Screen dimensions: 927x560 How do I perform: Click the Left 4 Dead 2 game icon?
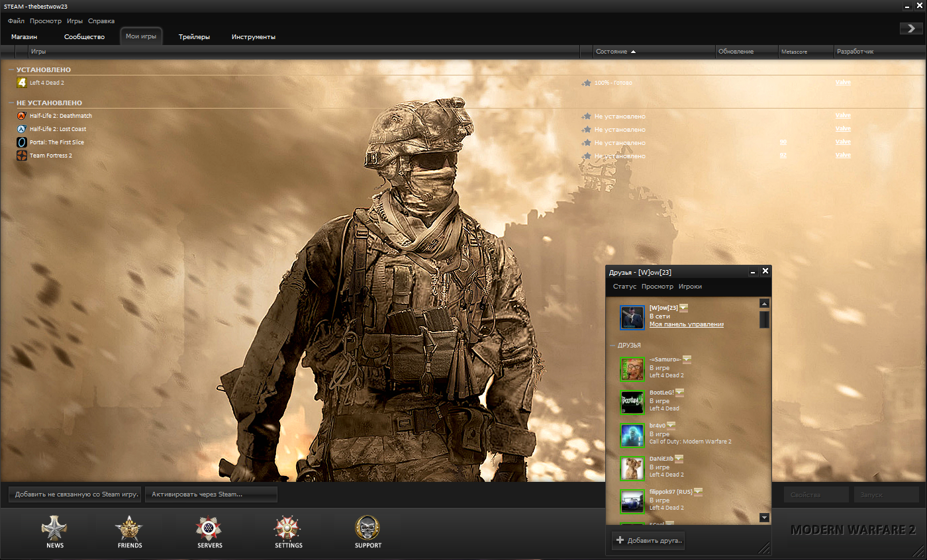tap(23, 82)
